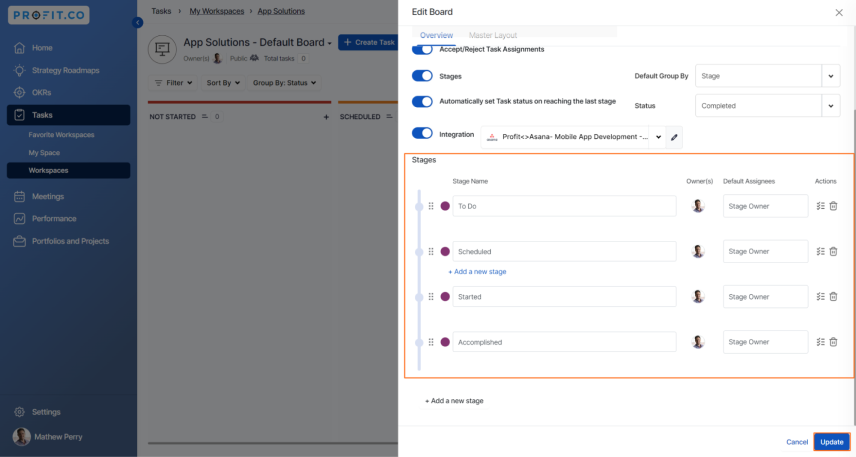The width and height of the screenshot is (856, 457).
Task: Open checklist action for To Do stage
Action: pyautogui.click(x=821, y=206)
